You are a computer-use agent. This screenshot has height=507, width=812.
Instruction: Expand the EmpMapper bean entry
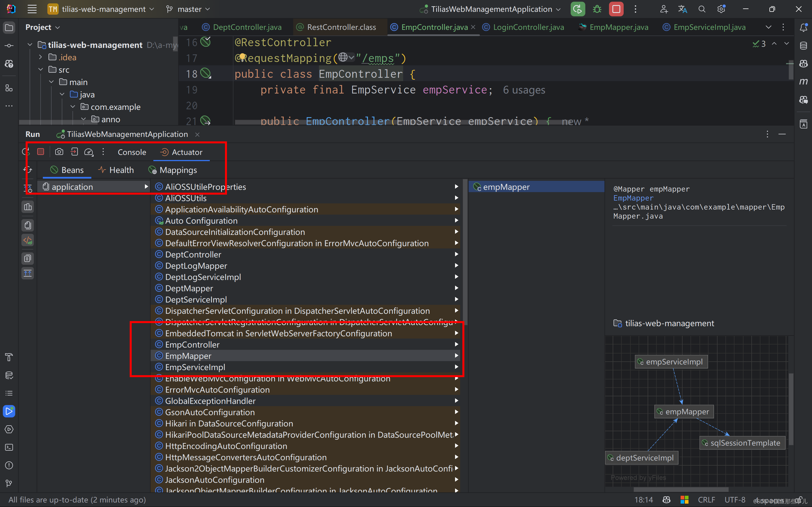[456, 355]
